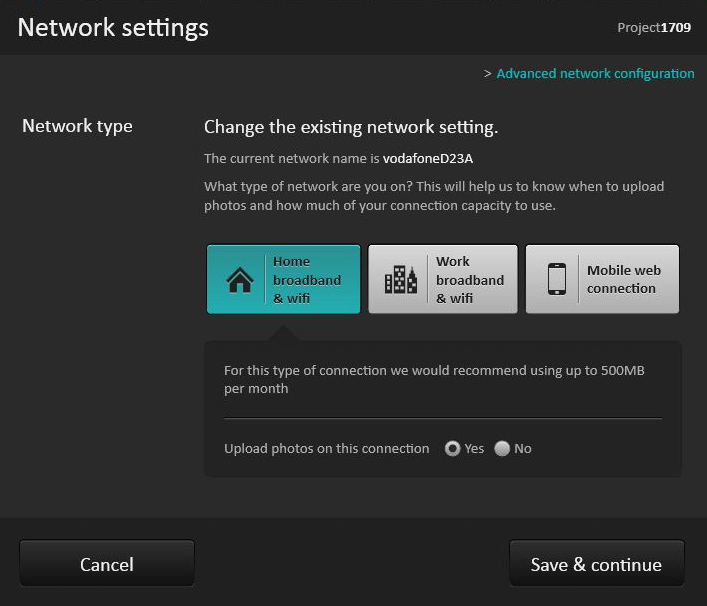Viewport: 707px width, 606px height.
Task: Select the Home broadband & wifi label
Action: [x=307, y=280]
